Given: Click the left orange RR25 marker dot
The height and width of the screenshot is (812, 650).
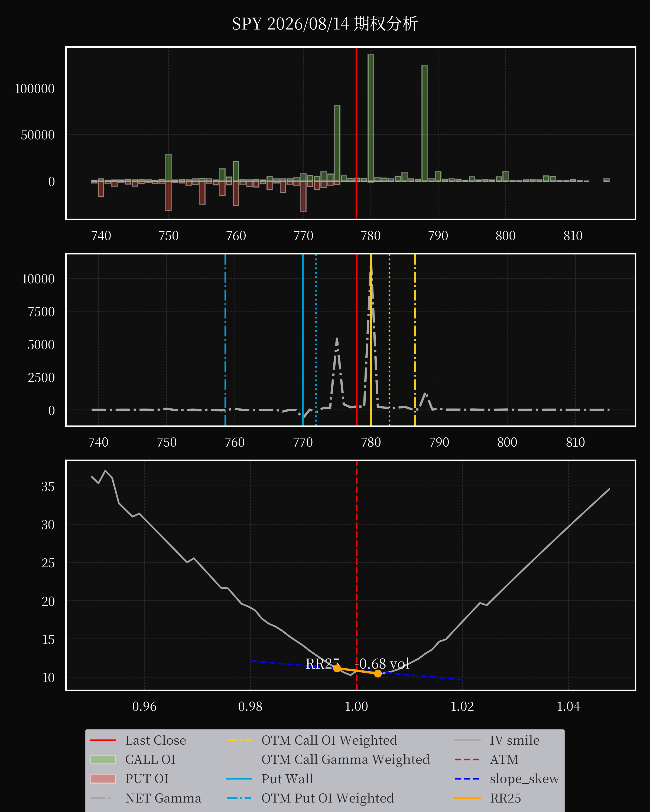Looking at the screenshot, I should 337,668.
